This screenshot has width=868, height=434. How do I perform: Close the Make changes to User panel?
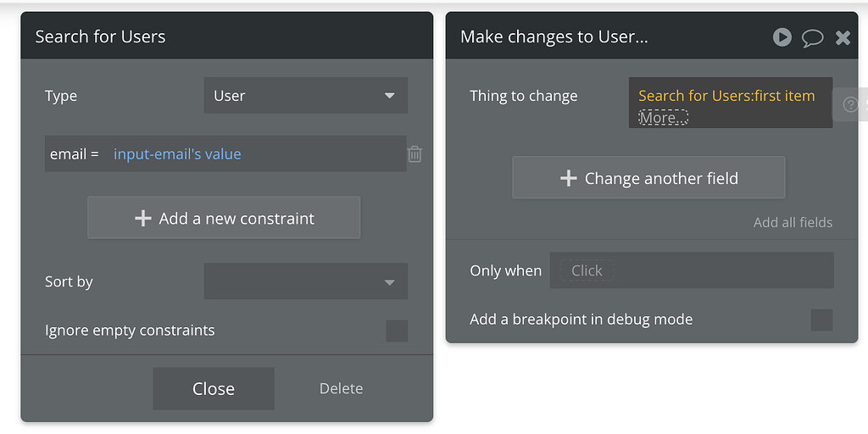843,37
